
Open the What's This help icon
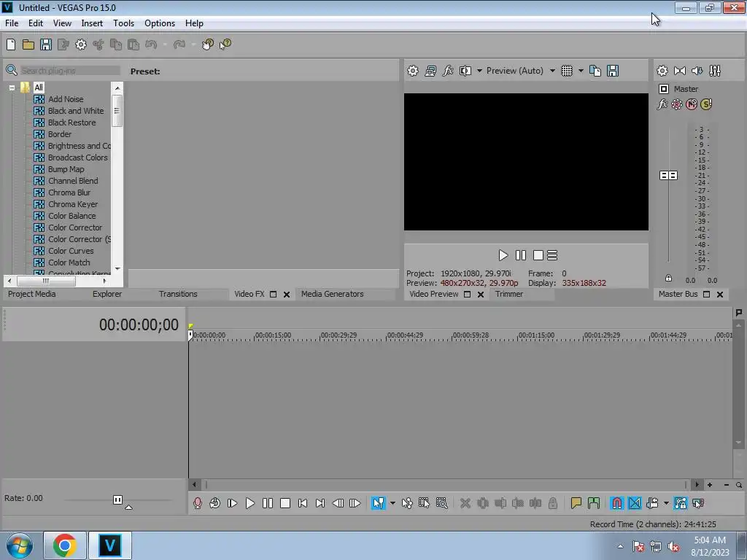click(x=225, y=44)
